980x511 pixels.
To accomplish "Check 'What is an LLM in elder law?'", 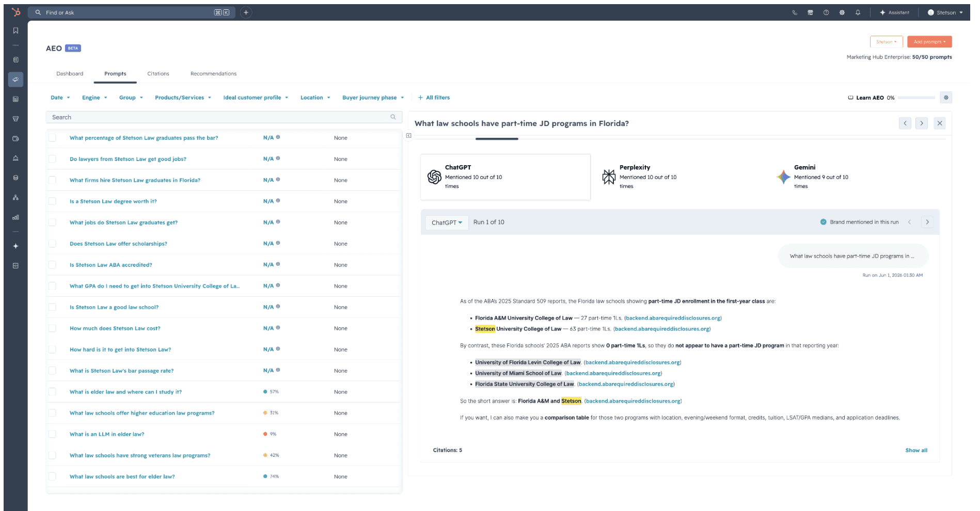I will point(52,434).
